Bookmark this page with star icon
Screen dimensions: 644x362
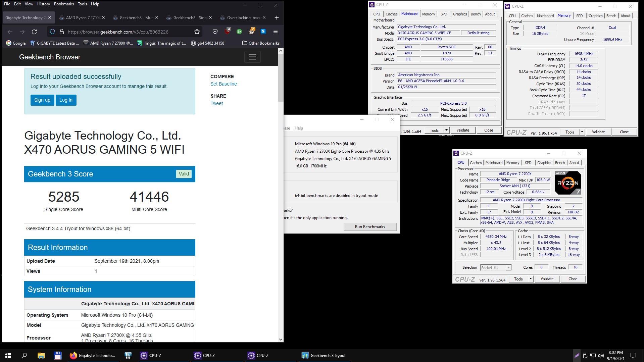coord(197,32)
